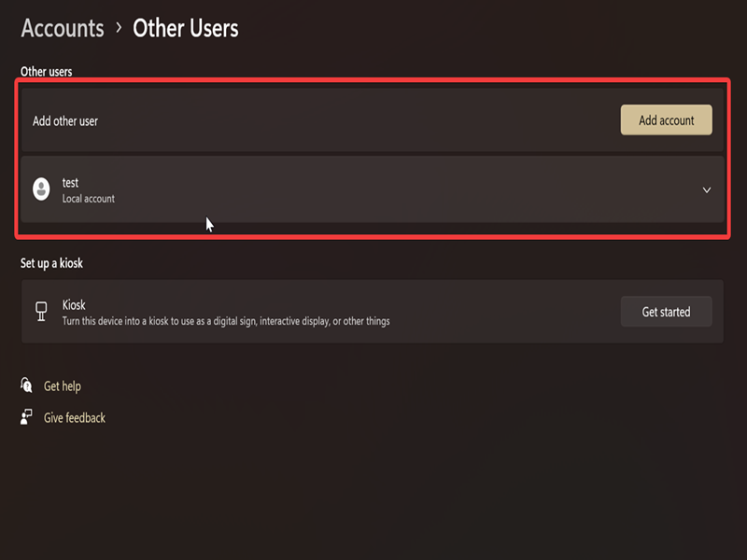
Task: Click the 'Set up a kiosk' heading
Action: point(51,263)
